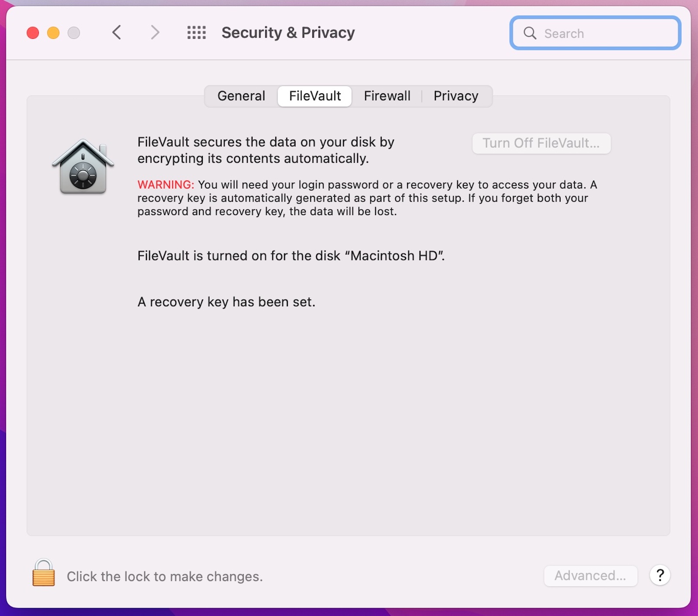Open help with the question mark button

coord(660,575)
